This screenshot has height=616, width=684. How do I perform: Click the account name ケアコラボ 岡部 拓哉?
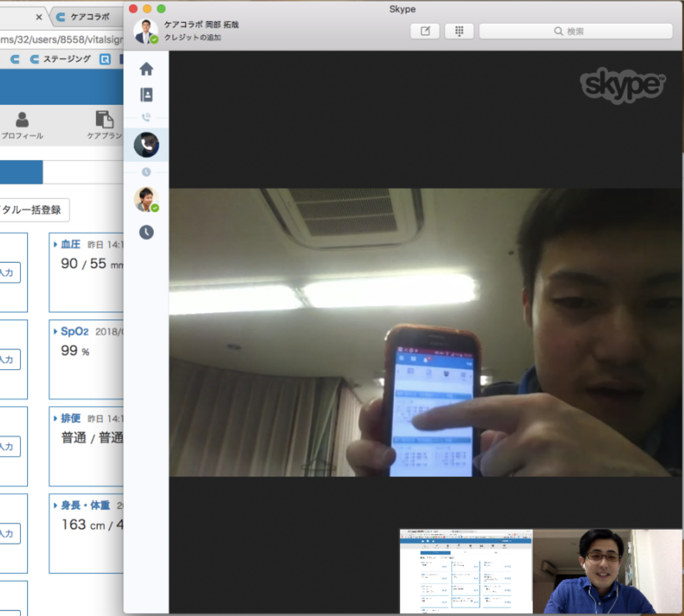(x=201, y=25)
